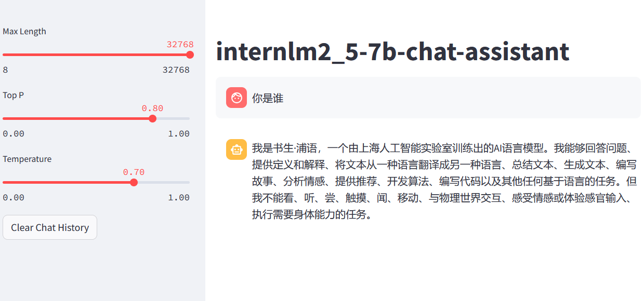
Task: Click the red 0.80 value above Top P
Action: 152,108
